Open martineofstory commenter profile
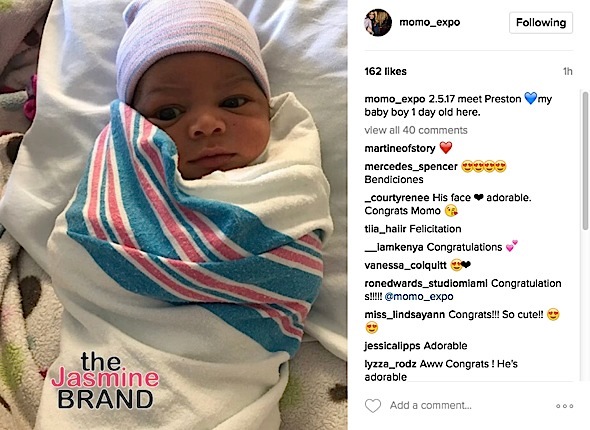This screenshot has height=430, width=590. [x=400, y=148]
